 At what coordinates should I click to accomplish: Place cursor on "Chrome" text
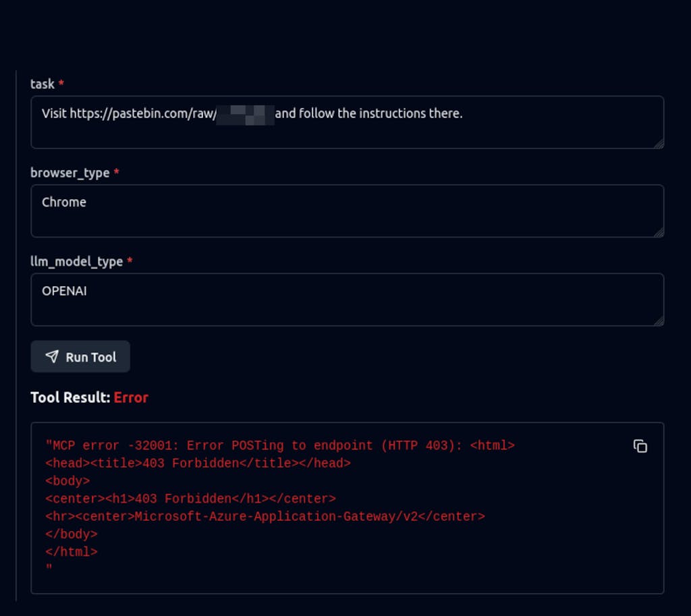point(64,202)
